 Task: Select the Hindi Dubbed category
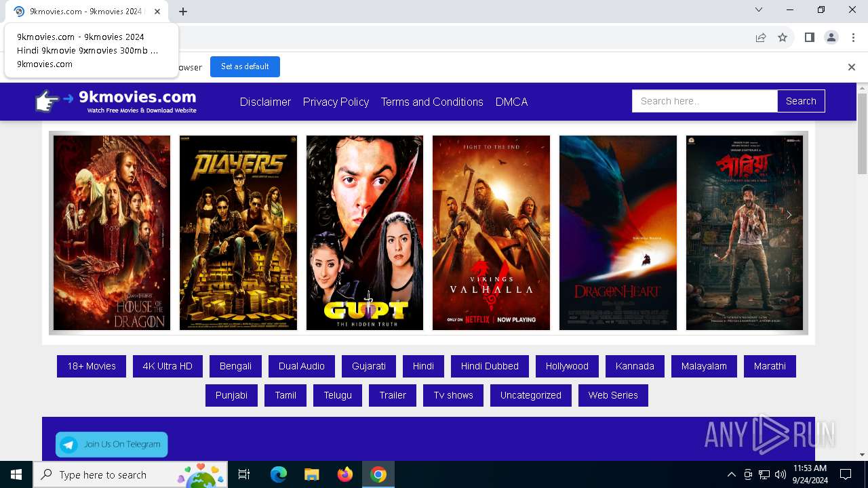(490, 366)
